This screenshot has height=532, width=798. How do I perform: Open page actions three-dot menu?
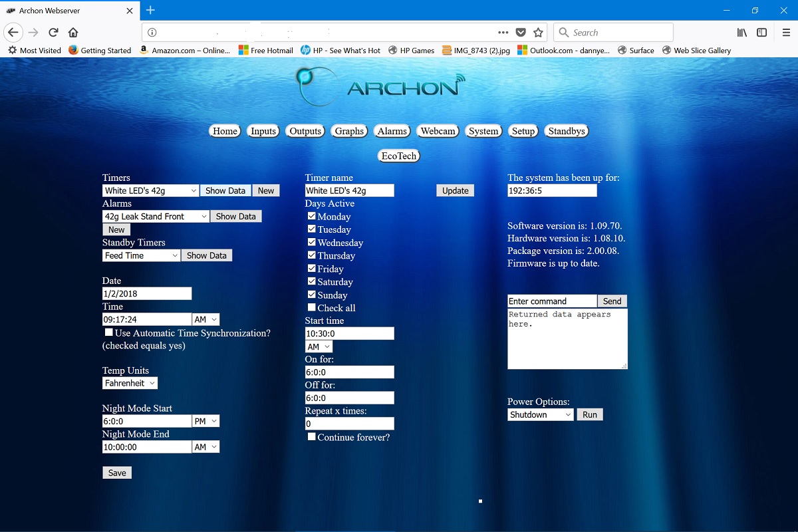503,32
